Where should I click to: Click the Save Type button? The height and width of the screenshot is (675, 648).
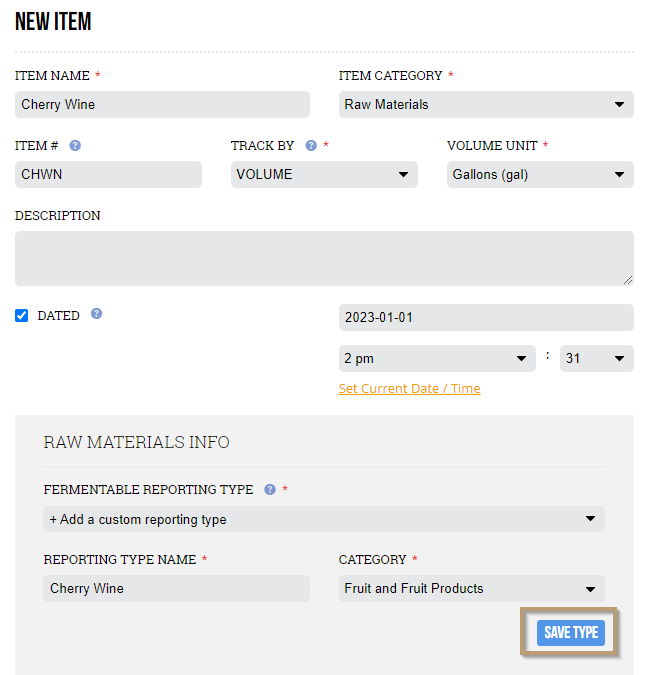coord(570,632)
